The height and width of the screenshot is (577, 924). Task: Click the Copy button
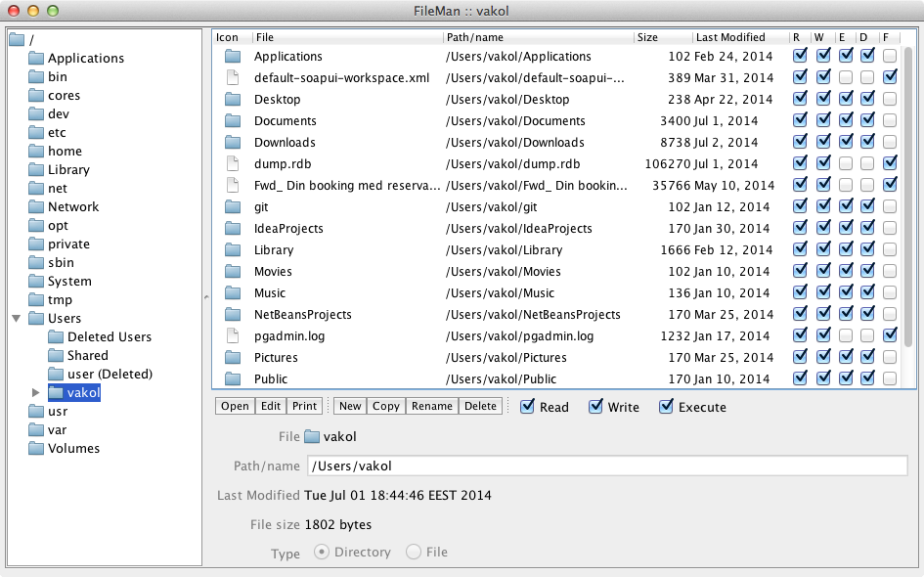point(386,406)
